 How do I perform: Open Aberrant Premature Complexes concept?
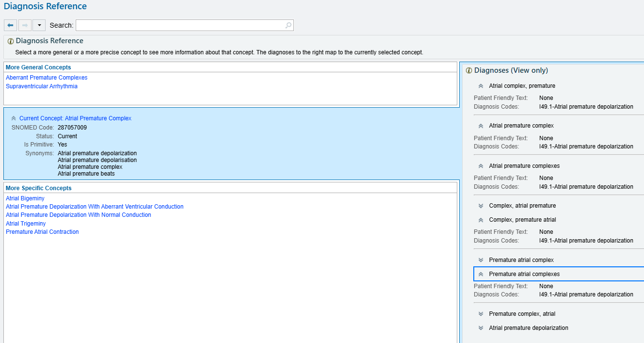[x=47, y=78]
